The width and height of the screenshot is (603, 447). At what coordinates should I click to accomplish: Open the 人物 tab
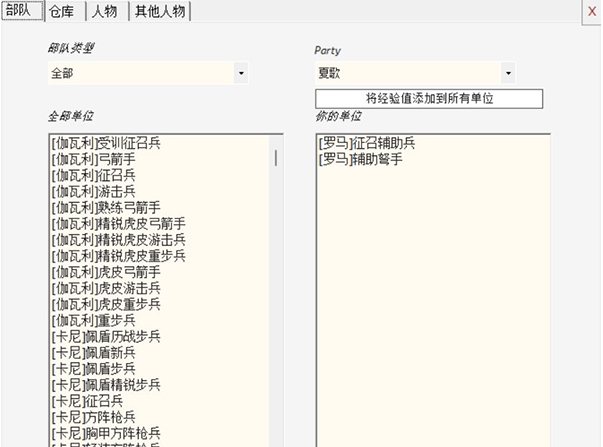click(107, 11)
